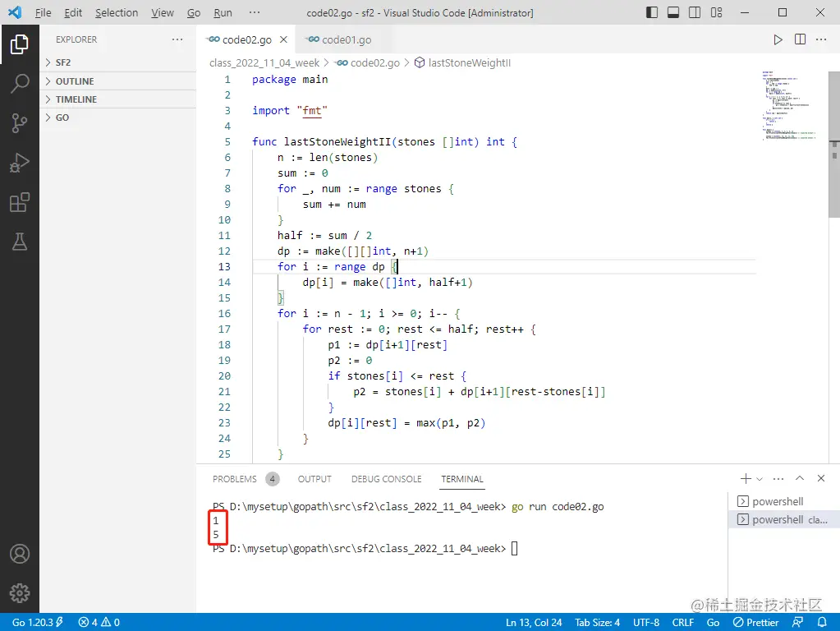Open the File menu

click(x=43, y=12)
